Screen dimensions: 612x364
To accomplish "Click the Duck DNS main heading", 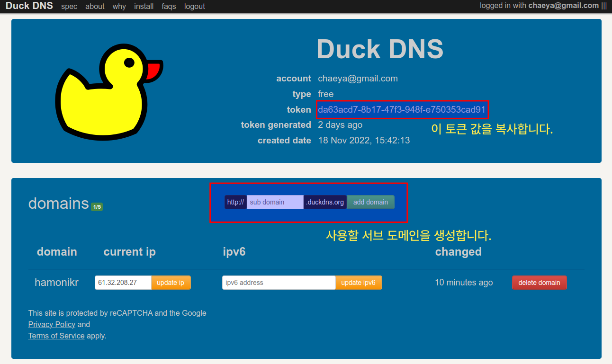I will pos(380,49).
